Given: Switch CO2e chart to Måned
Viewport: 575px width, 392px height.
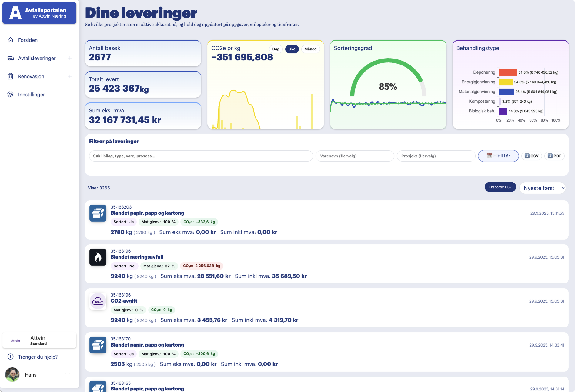Looking at the screenshot, I should click(x=310, y=49).
